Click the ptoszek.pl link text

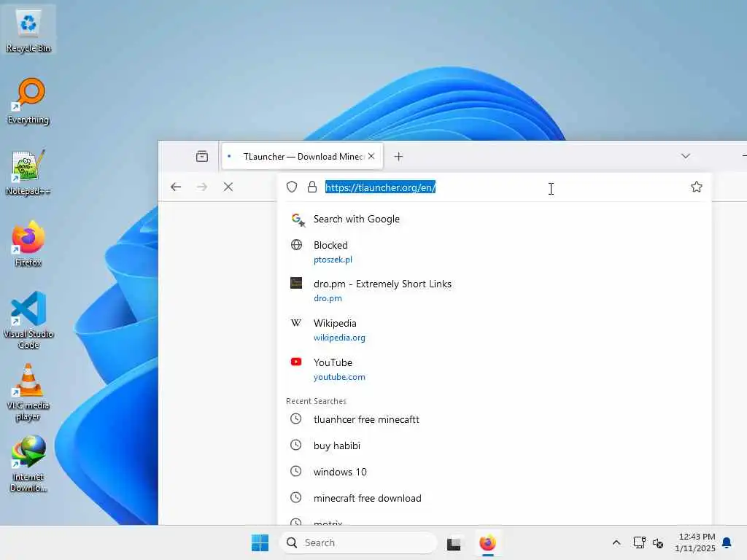pos(333,260)
